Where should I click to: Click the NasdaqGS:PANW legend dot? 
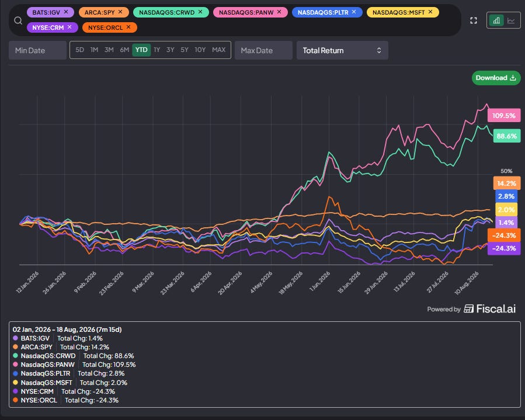tap(15, 364)
